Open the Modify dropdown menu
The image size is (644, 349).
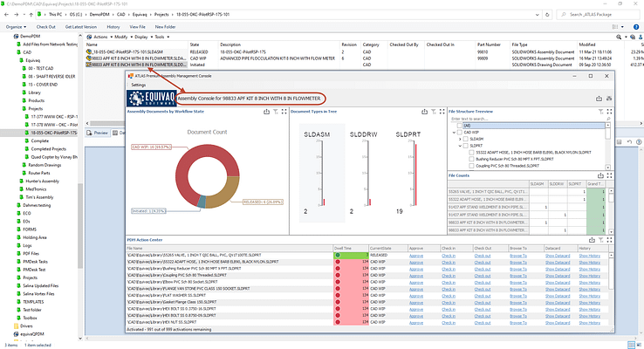click(122, 37)
